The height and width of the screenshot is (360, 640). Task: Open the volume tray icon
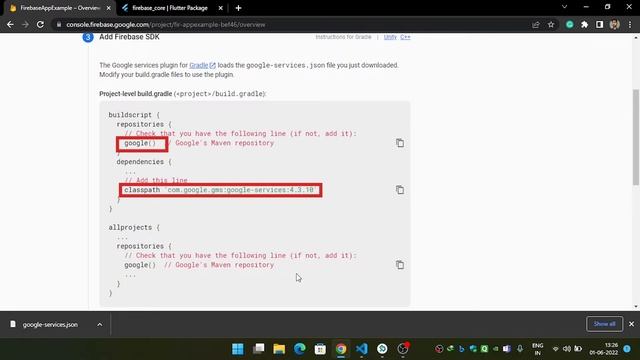pyautogui.click(x=567, y=349)
